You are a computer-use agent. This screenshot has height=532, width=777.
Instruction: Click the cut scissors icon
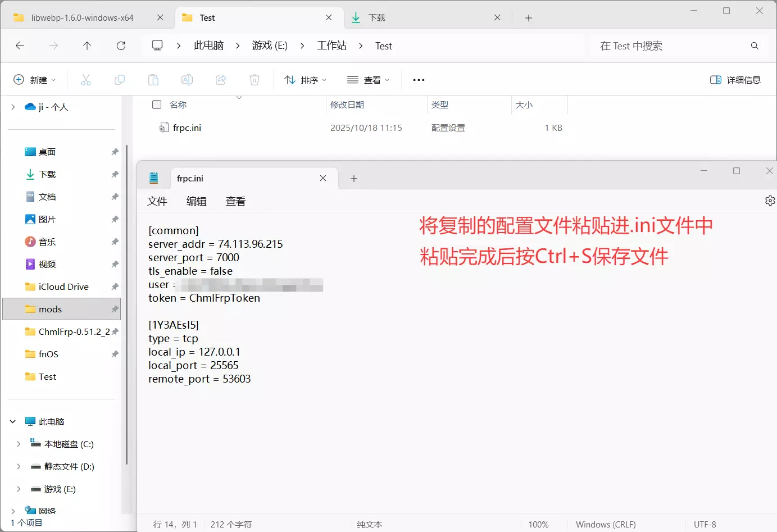(86, 80)
